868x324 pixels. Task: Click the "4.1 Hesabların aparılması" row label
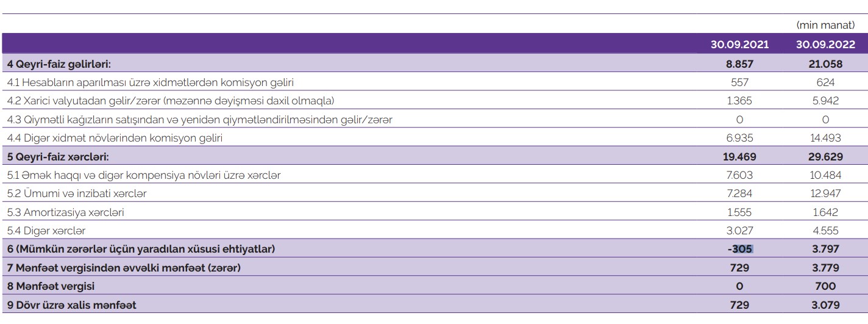tap(154, 82)
